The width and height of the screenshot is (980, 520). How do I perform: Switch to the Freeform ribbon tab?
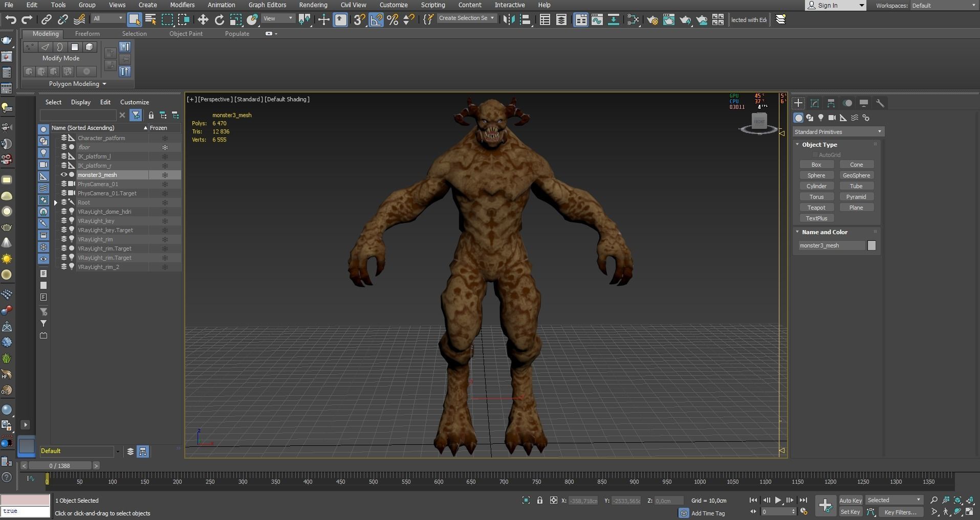tap(87, 34)
